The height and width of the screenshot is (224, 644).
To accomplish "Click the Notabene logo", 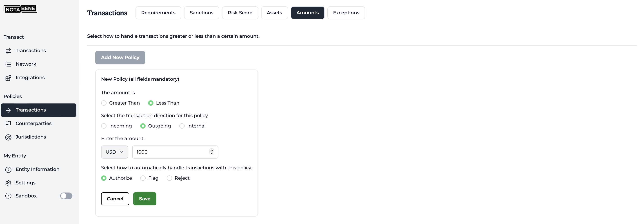I will 20,9.
